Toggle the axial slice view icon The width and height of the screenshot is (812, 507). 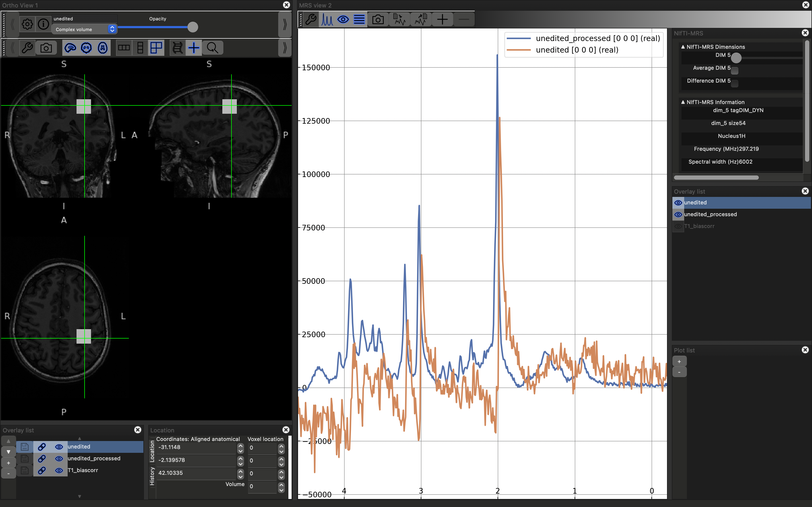(x=103, y=48)
